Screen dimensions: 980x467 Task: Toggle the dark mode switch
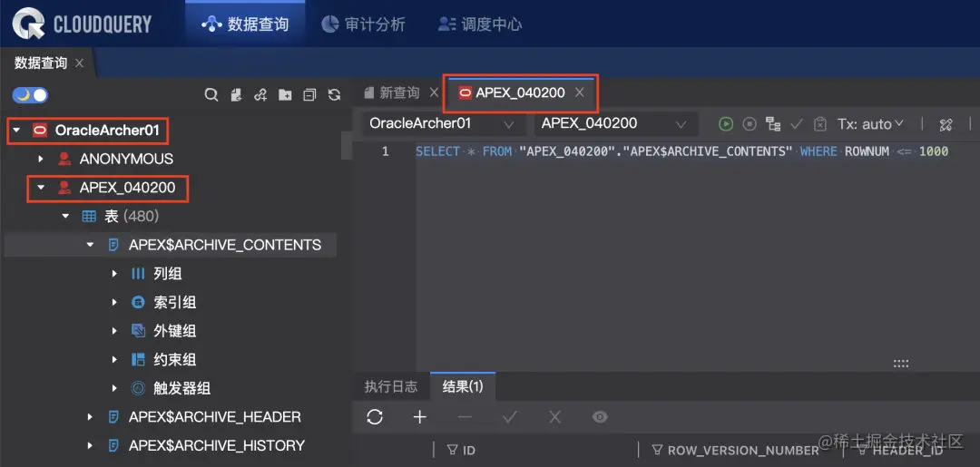coord(30,95)
